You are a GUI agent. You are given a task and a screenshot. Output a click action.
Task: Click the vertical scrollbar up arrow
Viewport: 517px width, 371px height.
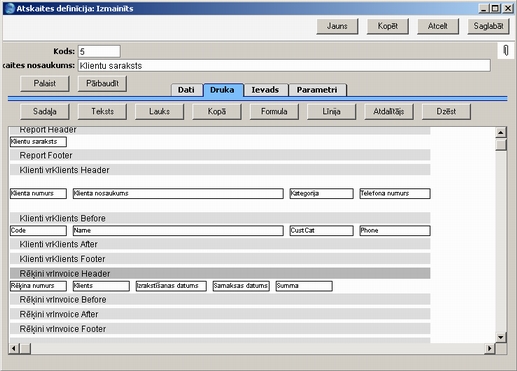click(x=501, y=132)
